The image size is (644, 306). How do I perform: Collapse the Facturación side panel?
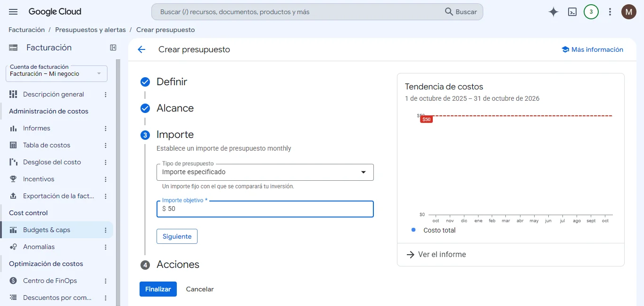113,48
